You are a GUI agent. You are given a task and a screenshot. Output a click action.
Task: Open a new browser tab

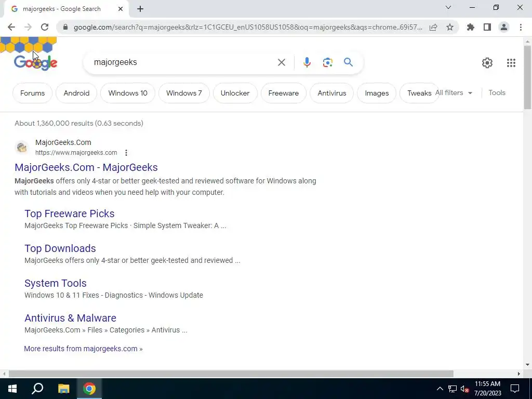click(140, 9)
